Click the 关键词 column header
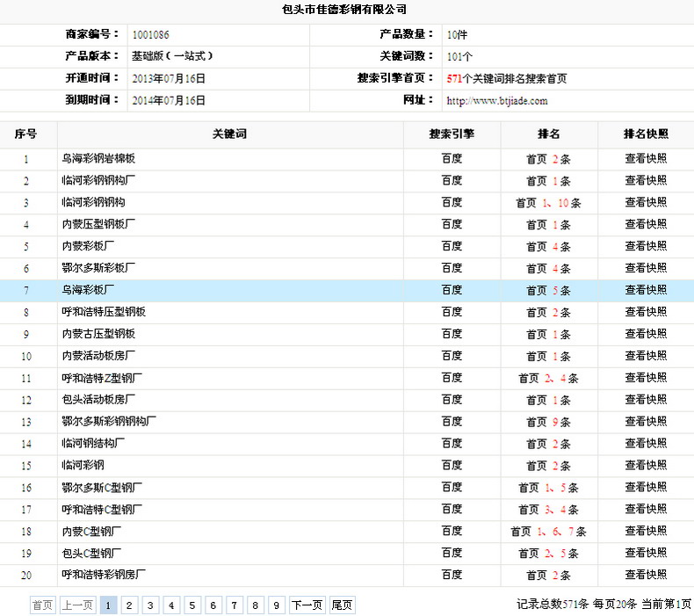The width and height of the screenshot is (694, 616). (x=229, y=134)
